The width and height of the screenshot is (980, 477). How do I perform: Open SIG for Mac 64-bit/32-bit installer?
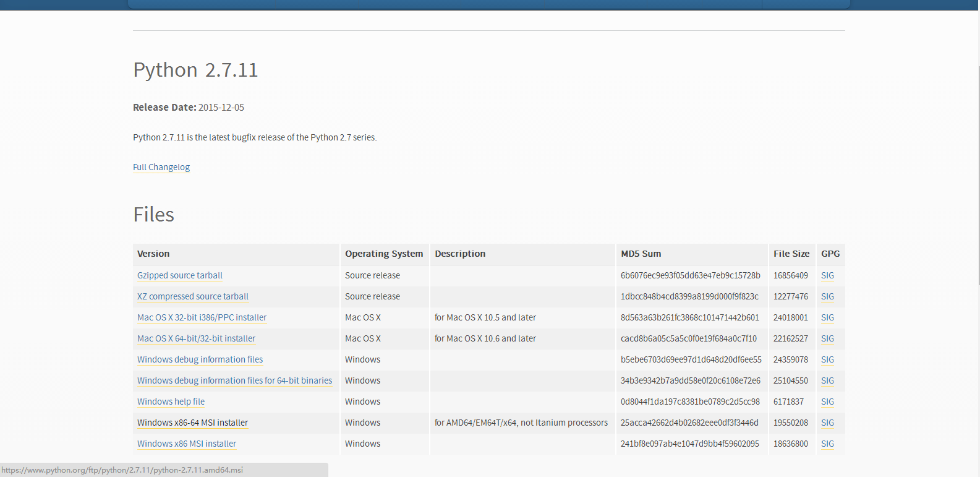tap(827, 338)
